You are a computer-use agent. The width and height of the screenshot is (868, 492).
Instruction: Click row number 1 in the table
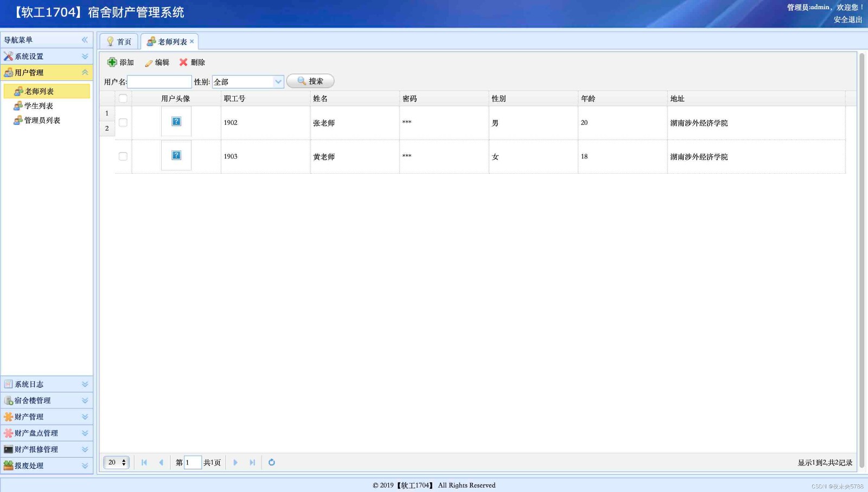(x=107, y=113)
